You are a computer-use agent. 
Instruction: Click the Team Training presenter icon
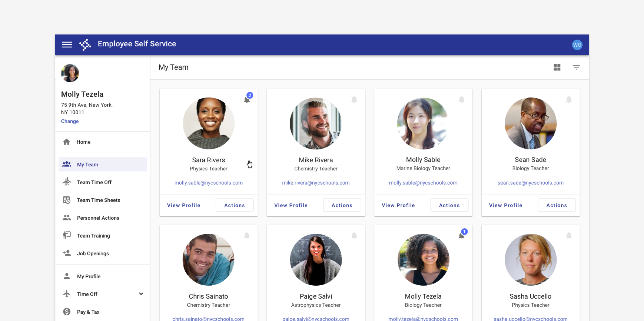pos(67,235)
